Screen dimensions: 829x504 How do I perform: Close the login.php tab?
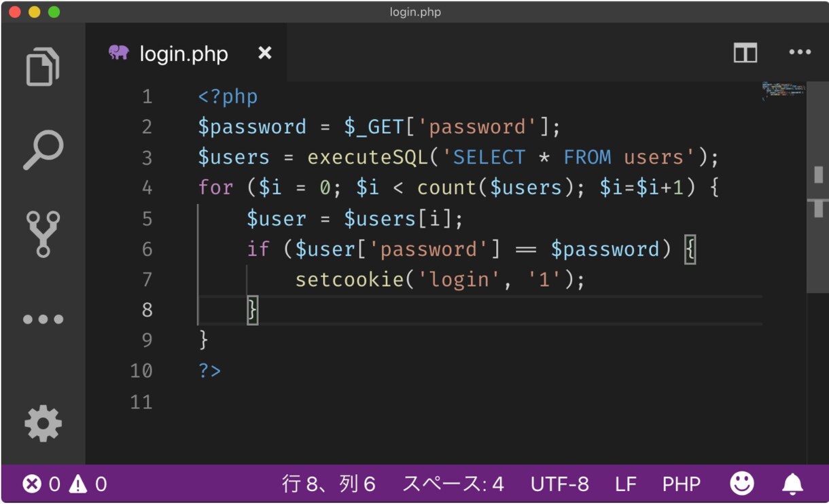(265, 53)
